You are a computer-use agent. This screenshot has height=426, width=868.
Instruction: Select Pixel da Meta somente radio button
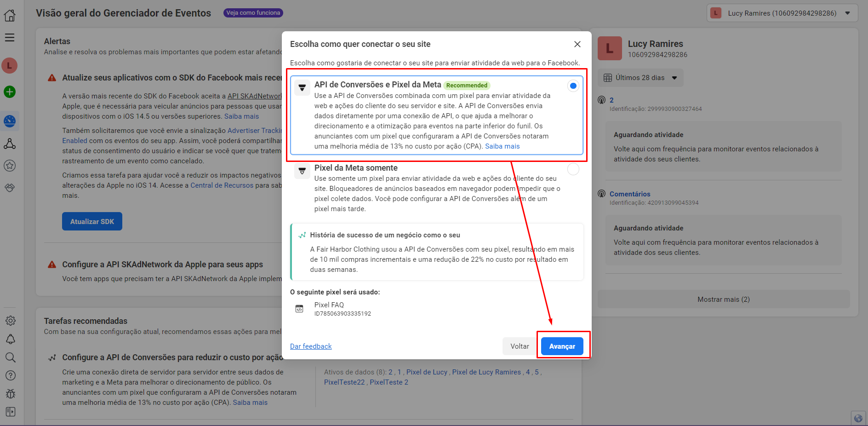pos(573,169)
